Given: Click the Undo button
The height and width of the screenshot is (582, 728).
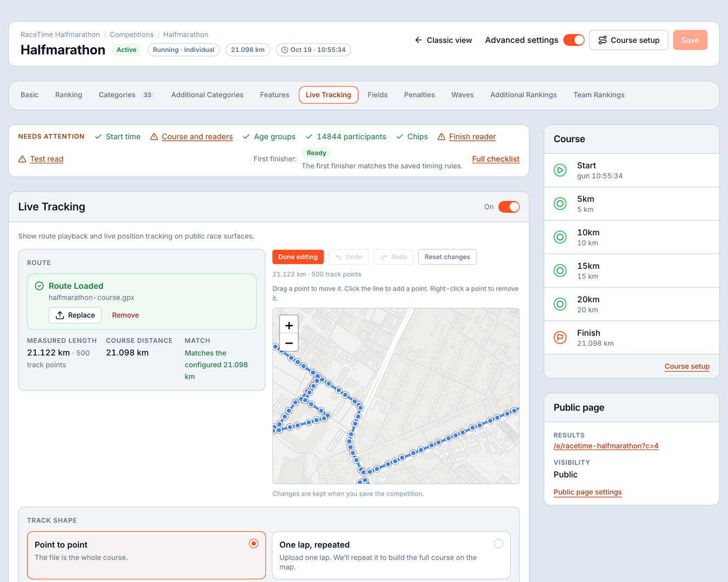Looking at the screenshot, I should point(349,257).
